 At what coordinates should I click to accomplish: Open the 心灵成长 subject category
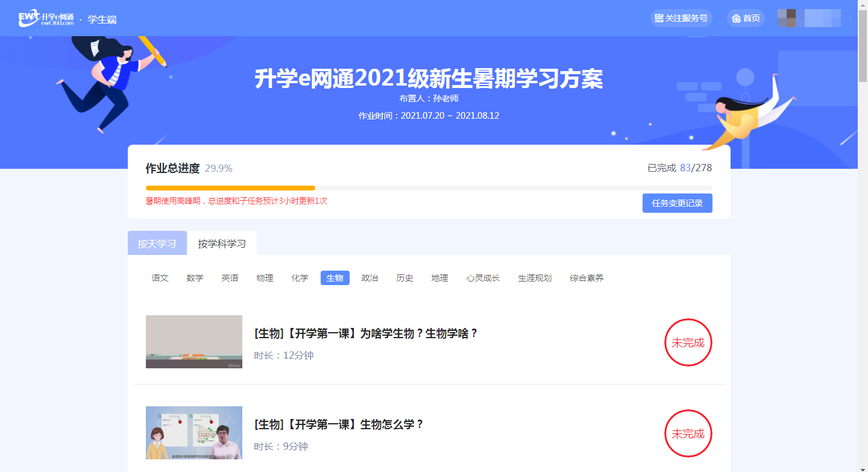point(483,278)
